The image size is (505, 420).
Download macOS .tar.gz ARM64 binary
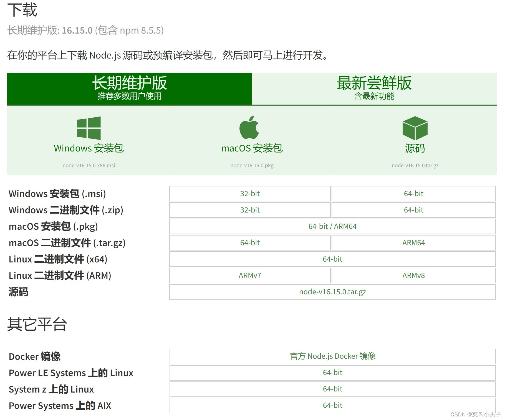click(x=414, y=243)
